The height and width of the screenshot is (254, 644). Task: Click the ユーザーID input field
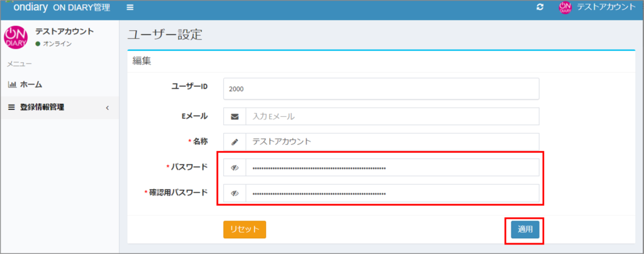click(x=381, y=89)
